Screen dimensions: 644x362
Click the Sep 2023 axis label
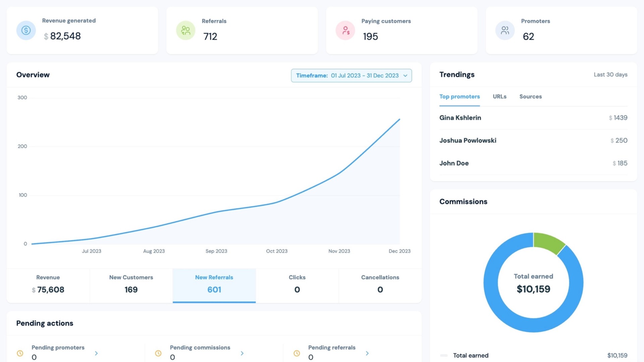click(x=216, y=251)
